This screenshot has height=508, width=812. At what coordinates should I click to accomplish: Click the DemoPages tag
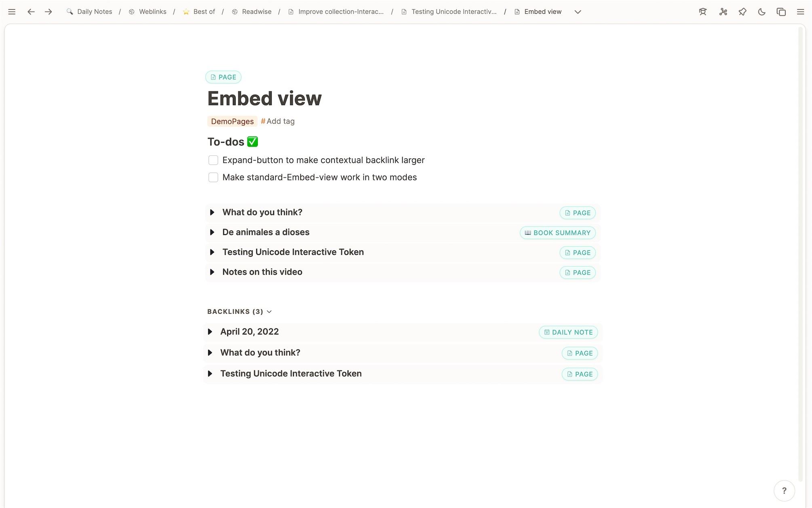click(232, 121)
